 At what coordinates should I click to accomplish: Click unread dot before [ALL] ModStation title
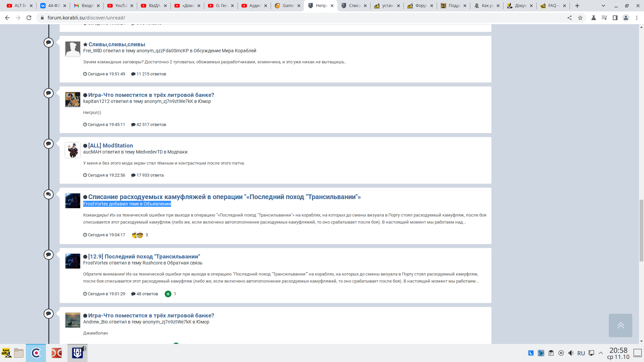[x=85, y=146]
